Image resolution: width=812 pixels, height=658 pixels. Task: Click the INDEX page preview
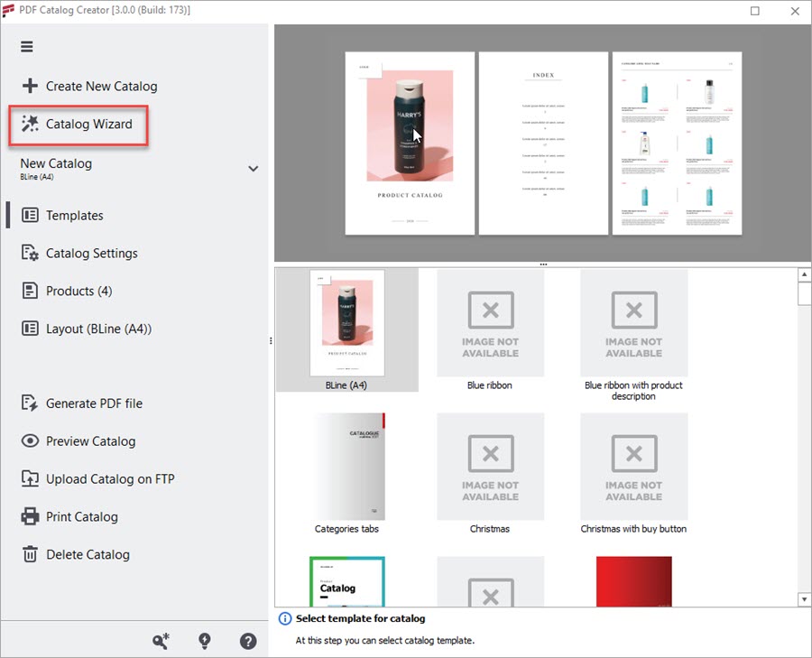pyautogui.click(x=543, y=143)
